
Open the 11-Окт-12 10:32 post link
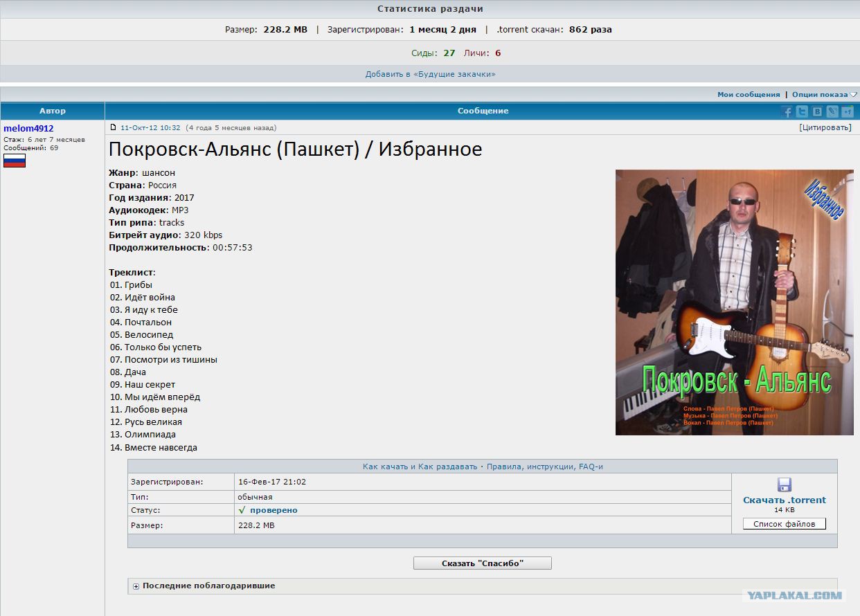click(x=150, y=127)
